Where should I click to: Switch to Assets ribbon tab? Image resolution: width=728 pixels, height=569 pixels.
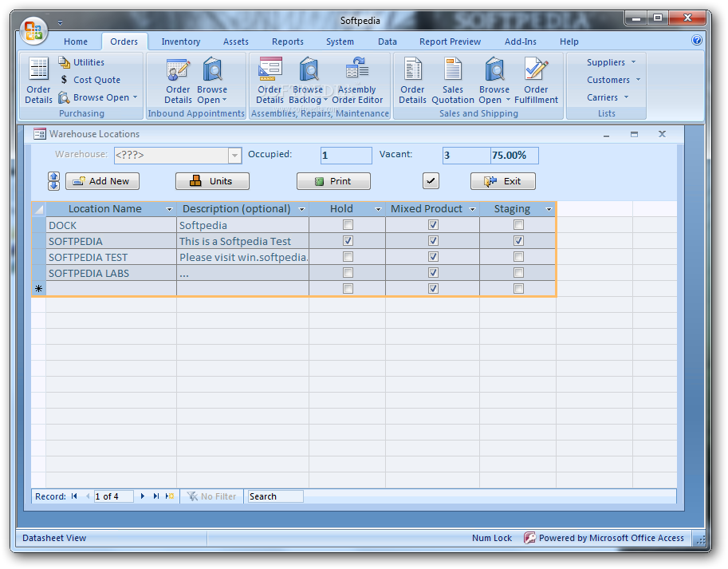pyautogui.click(x=236, y=41)
